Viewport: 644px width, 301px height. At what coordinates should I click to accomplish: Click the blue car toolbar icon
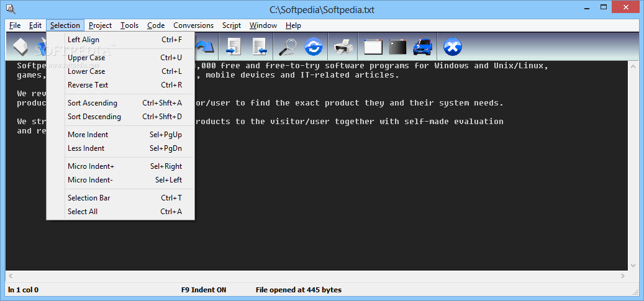pos(422,47)
